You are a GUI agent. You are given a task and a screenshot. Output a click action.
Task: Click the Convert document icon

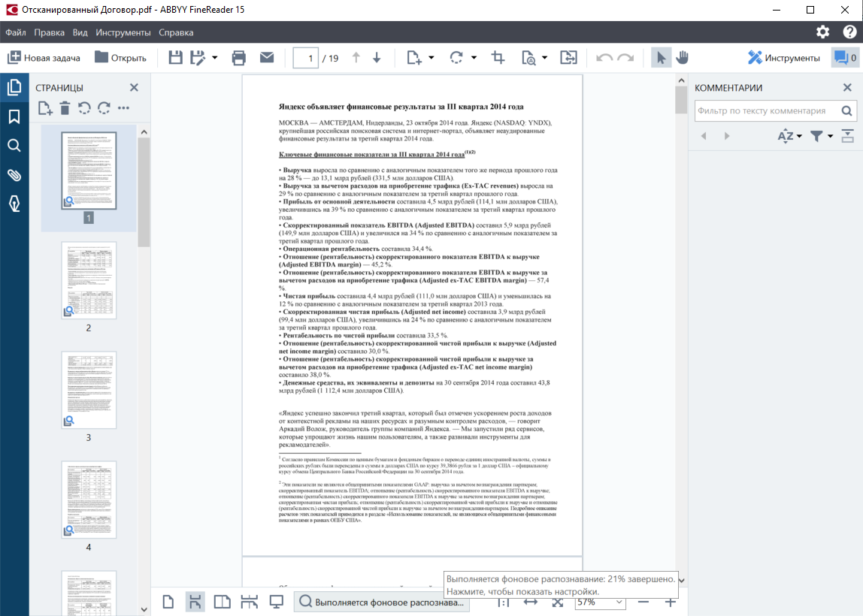tap(568, 57)
